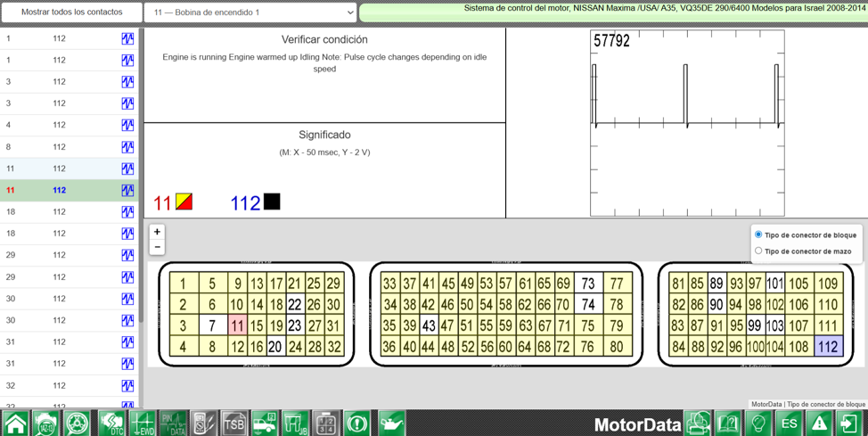
Task: Click the large red '11' pin label
Action: pyautogui.click(x=162, y=203)
